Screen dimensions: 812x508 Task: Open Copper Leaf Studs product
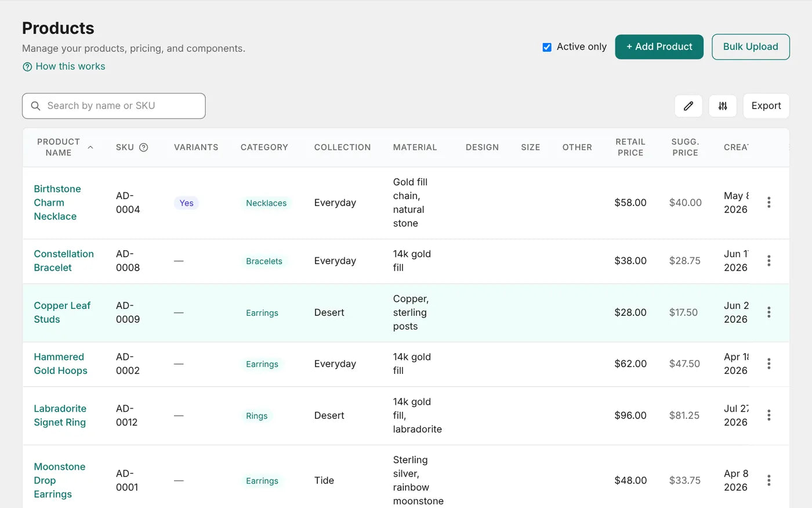[x=62, y=312]
